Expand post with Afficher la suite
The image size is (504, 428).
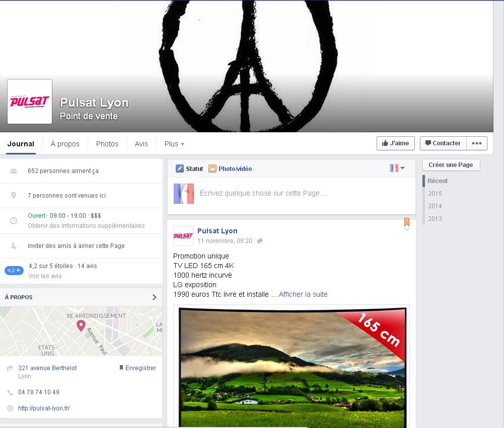303,294
